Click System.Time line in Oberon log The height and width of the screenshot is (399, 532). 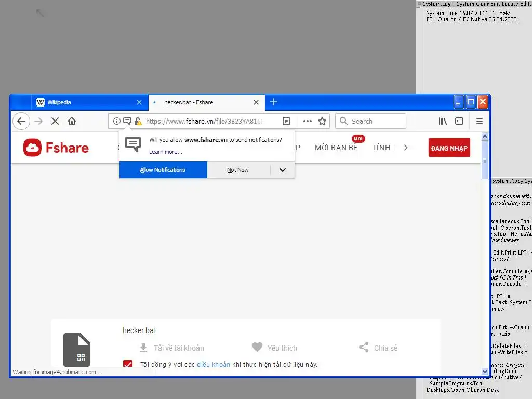(x=468, y=13)
